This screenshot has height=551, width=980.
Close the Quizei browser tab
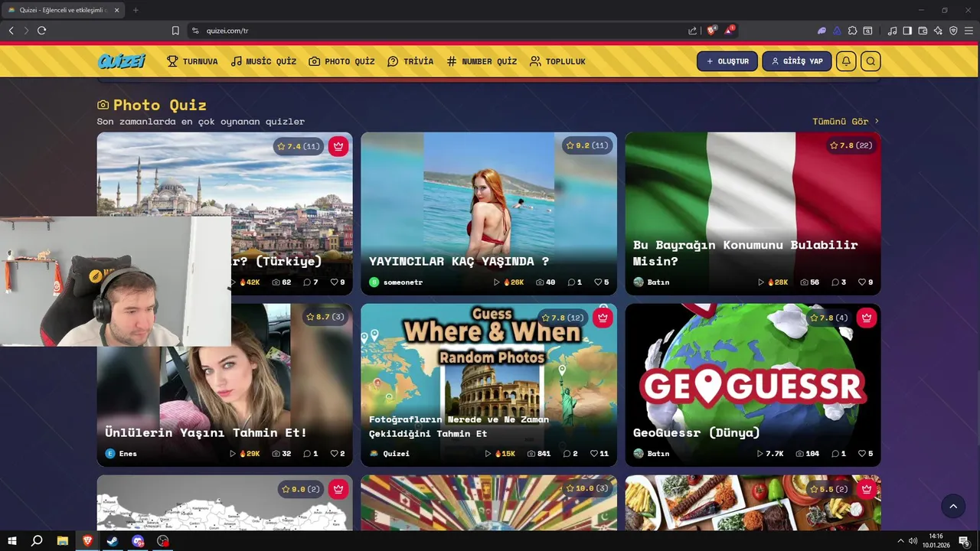(x=117, y=10)
